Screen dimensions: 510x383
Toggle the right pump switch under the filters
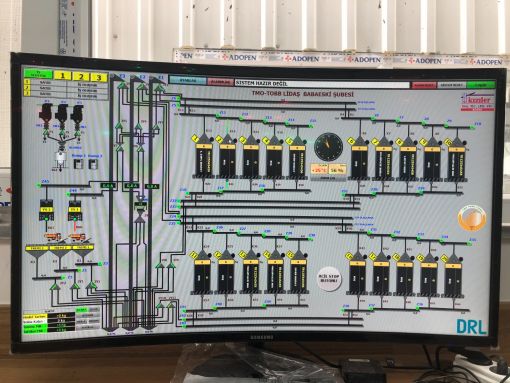pos(93,164)
